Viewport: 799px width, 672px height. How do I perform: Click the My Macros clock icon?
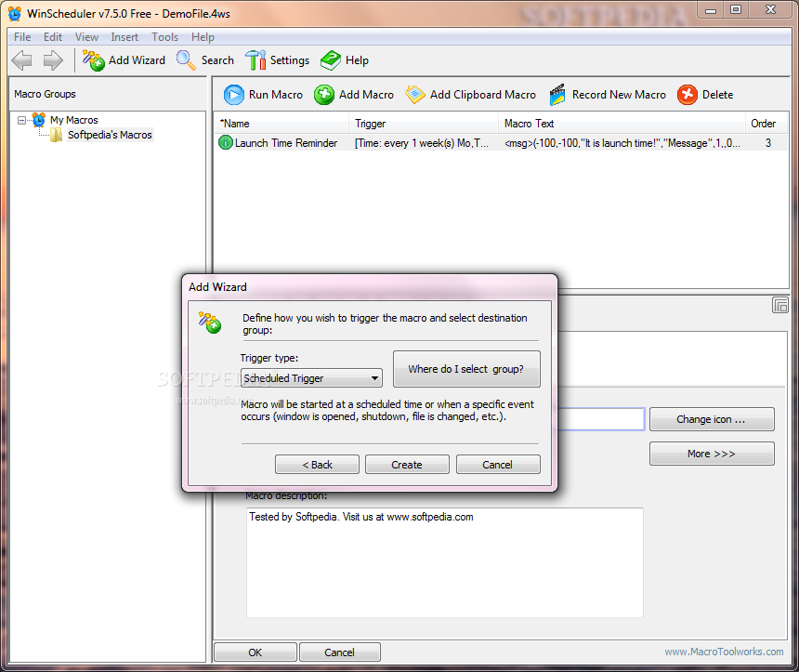pyautogui.click(x=39, y=120)
